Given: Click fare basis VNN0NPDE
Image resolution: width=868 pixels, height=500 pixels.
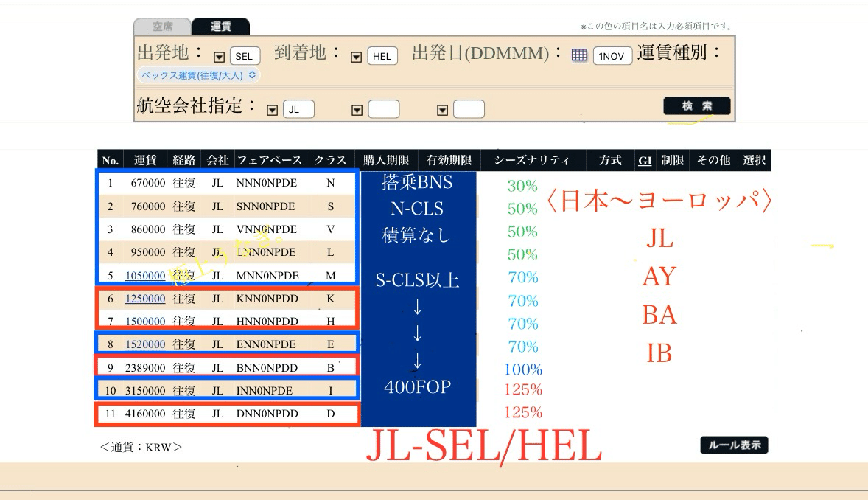Looking at the screenshot, I should point(267,229).
